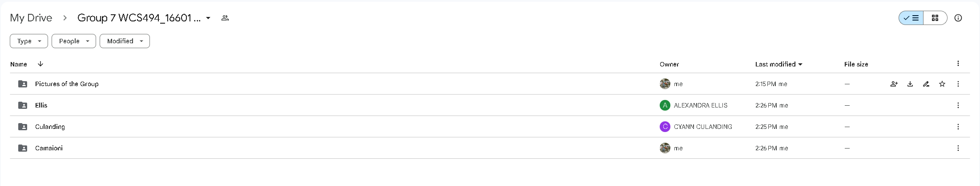This screenshot has width=980, height=186.
Task: Open the Type filter dropdown
Action: pos(29,41)
